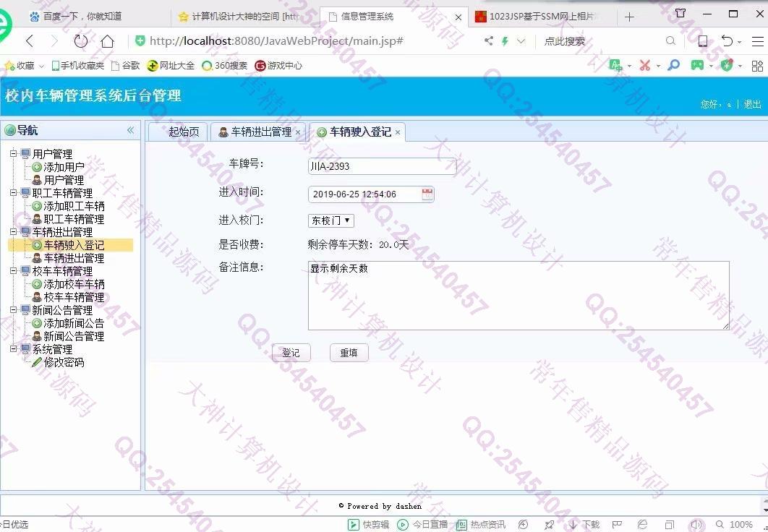Click the scissors screenshot tool icon
Screen dimensions: 768x532
tap(645, 65)
